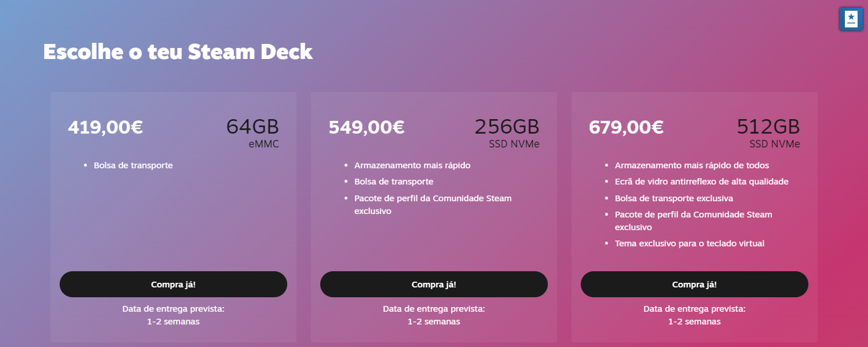
Task: Click the delivery date text under the 64GB card
Action: (x=173, y=315)
